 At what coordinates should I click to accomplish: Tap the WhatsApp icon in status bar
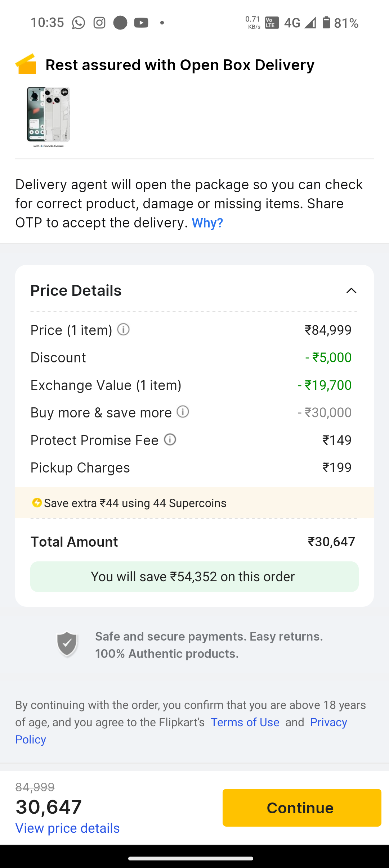click(79, 23)
